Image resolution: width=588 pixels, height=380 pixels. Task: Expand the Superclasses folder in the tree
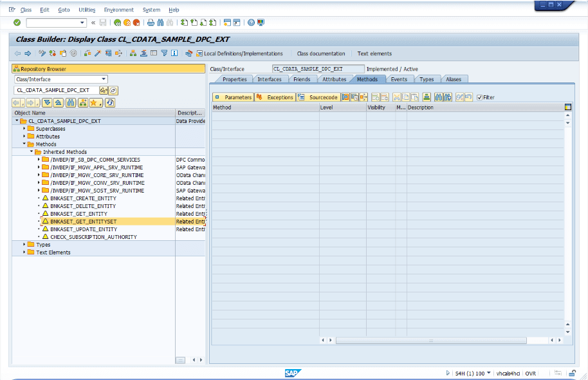24,128
